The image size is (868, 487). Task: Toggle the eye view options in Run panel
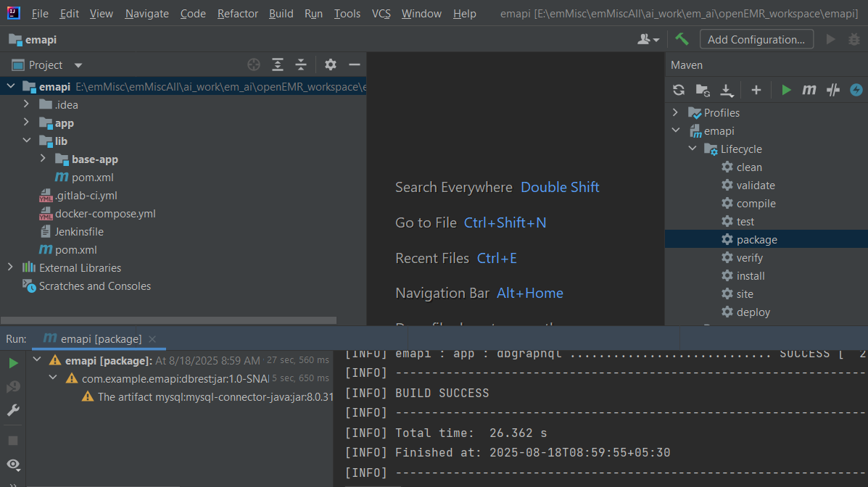click(x=13, y=465)
